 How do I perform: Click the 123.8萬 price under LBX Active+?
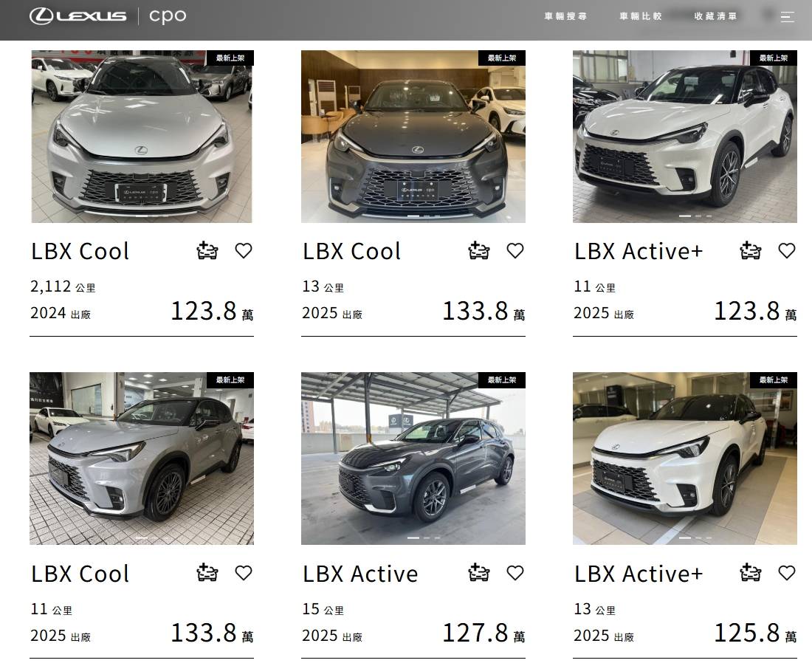click(756, 312)
